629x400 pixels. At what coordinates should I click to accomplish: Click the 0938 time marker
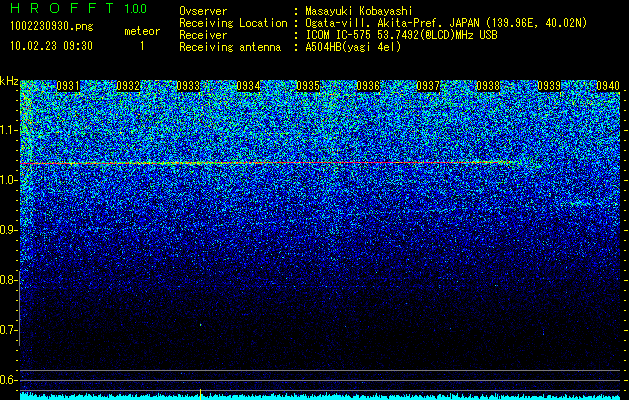tap(488, 86)
